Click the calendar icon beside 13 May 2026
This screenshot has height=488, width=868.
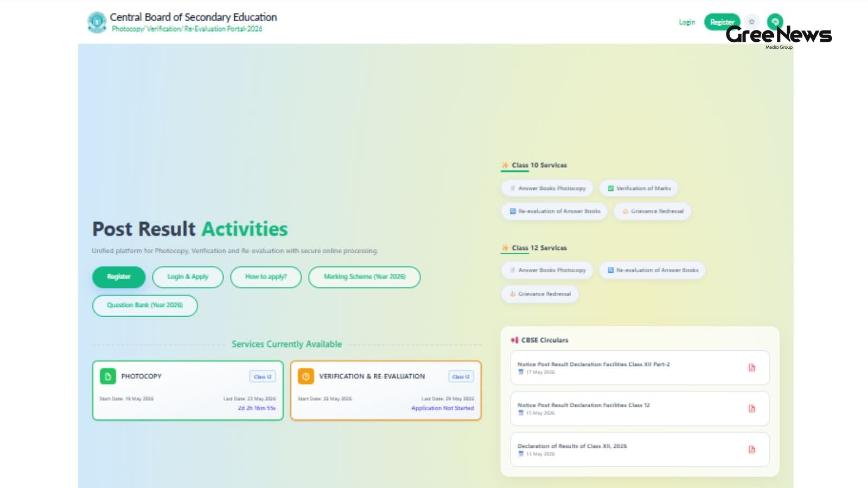click(x=521, y=454)
